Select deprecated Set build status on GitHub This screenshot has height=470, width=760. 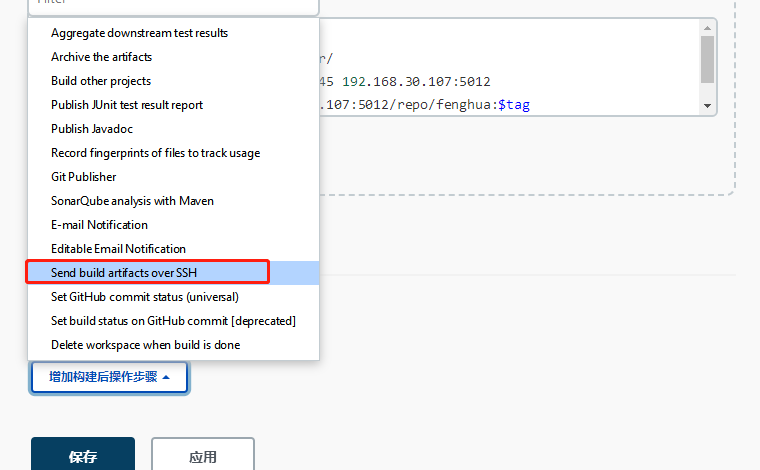(173, 321)
